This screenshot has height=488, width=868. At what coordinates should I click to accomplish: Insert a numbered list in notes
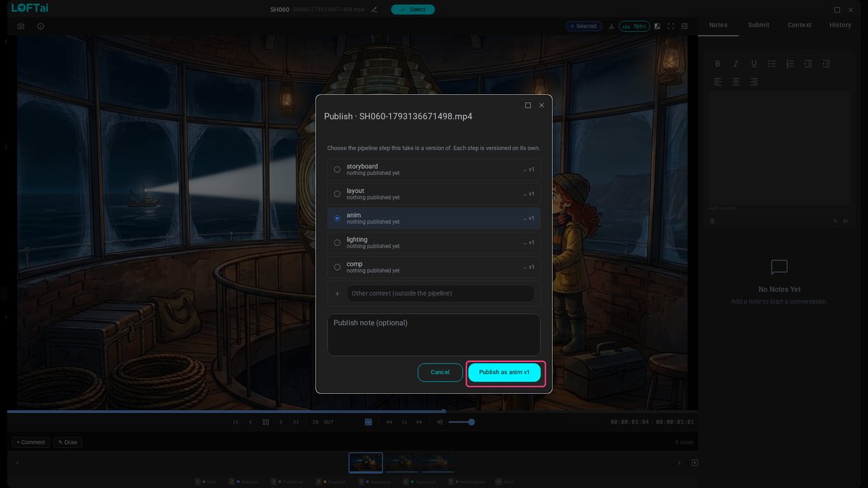coord(790,64)
